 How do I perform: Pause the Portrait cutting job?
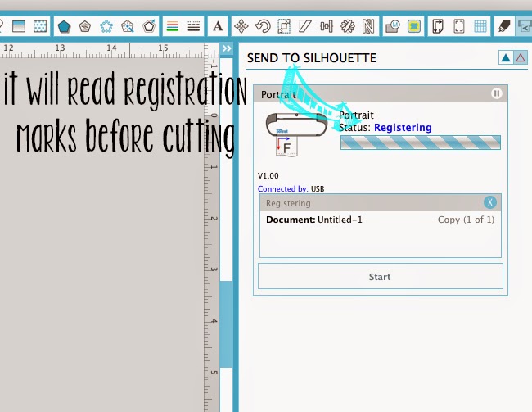click(496, 93)
